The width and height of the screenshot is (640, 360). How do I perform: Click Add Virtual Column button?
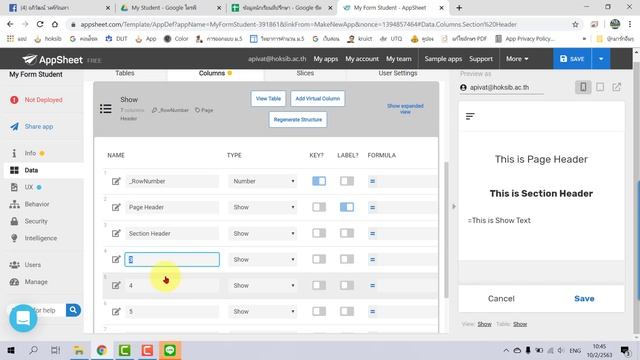point(318,98)
